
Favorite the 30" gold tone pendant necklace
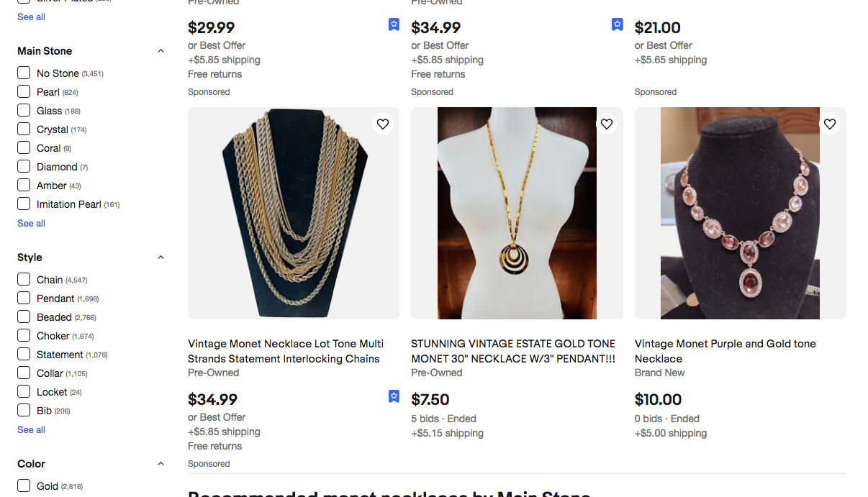[607, 124]
